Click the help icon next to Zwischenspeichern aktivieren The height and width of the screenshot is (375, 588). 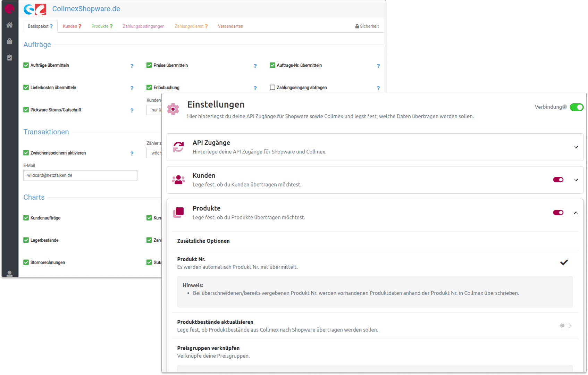(132, 153)
